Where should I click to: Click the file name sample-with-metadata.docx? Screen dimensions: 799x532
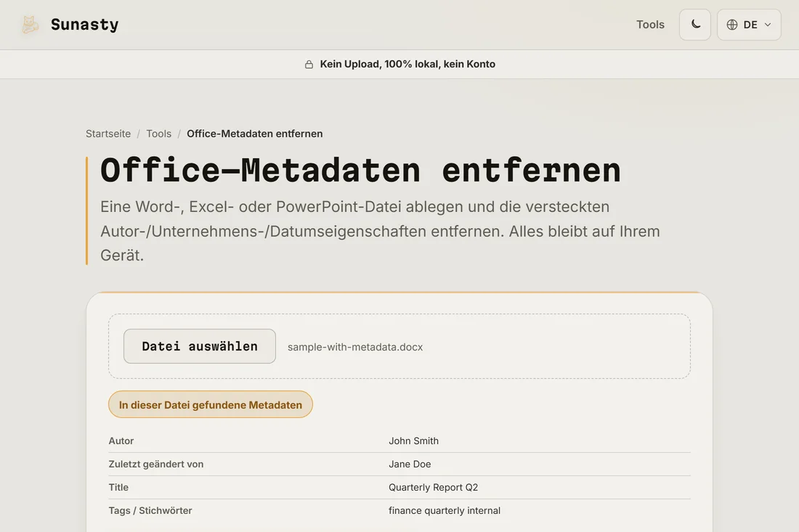355,347
